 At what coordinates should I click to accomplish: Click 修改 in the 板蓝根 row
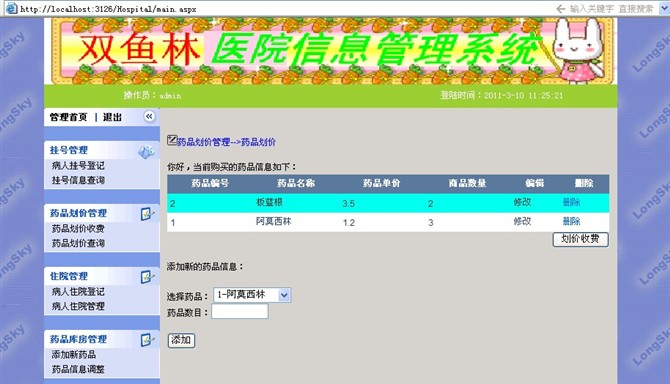(522, 202)
